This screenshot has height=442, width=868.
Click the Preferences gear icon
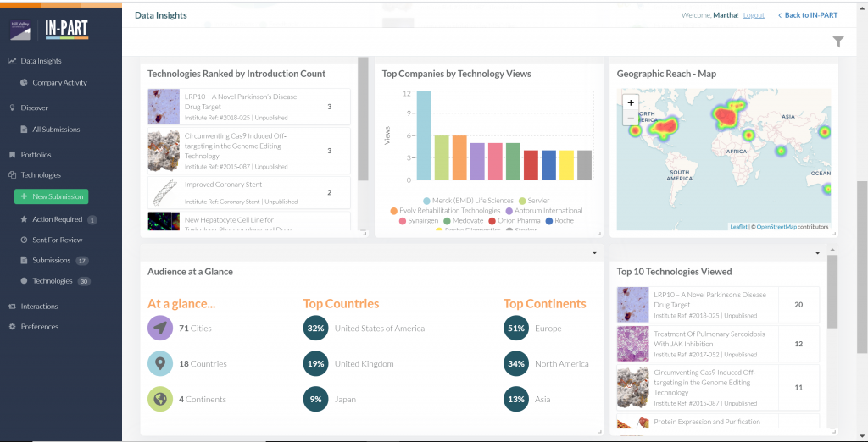(12, 326)
